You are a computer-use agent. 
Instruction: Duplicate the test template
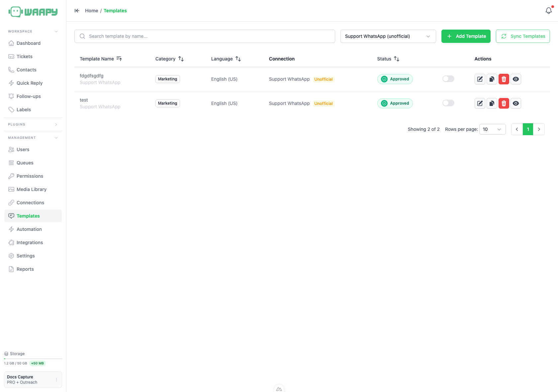[x=492, y=103]
